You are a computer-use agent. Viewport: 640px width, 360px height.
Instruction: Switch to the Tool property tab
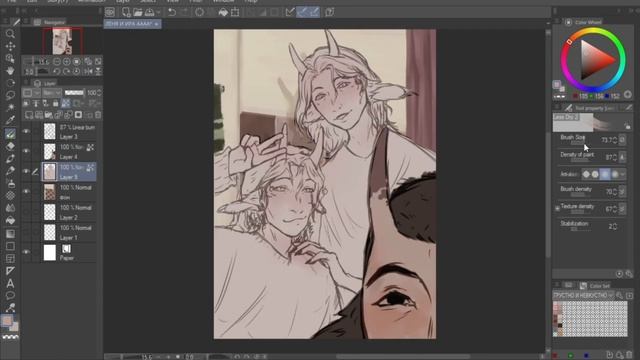coord(590,108)
